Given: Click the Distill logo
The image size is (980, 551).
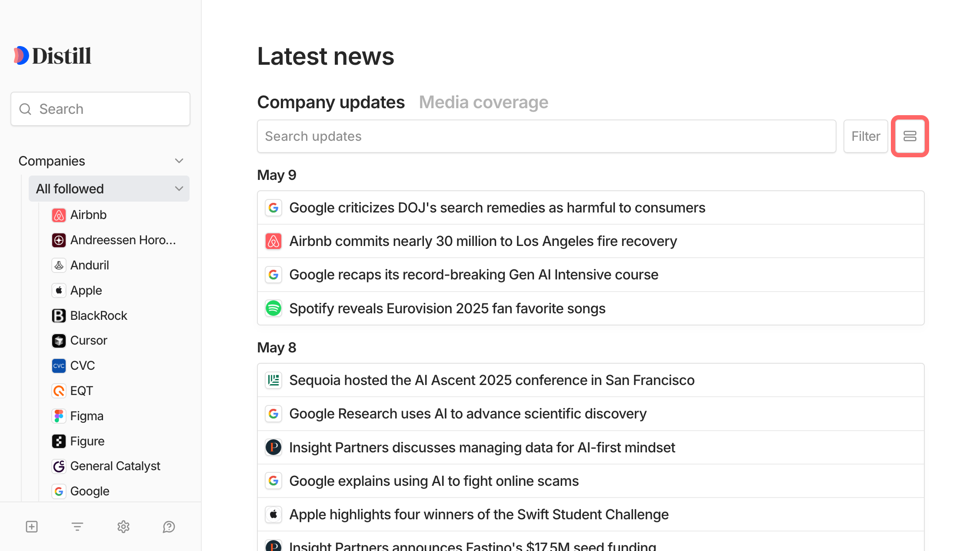Looking at the screenshot, I should click(52, 56).
